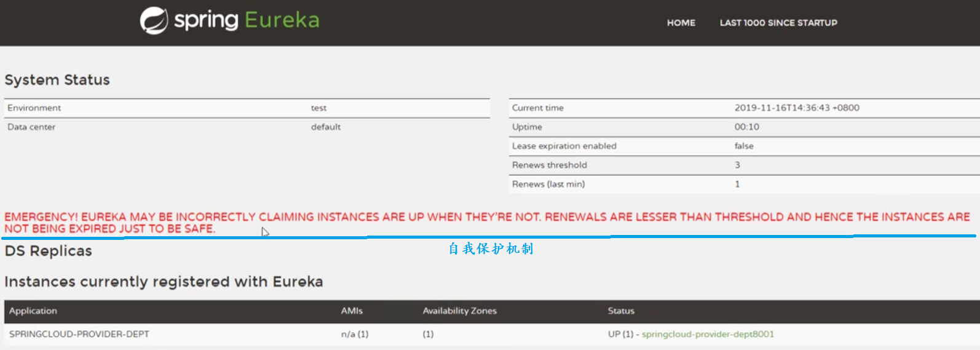Image resolution: width=980 pixels, height=350 pixels.
Task: Select the uptime value 00:10
Action: point(747,127)
